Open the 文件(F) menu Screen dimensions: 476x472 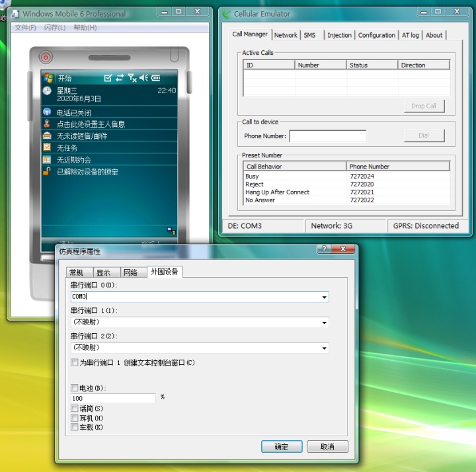tap(25, 28)
